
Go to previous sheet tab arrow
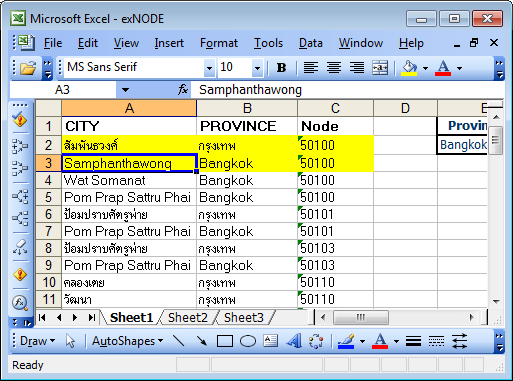coord(59,317)
